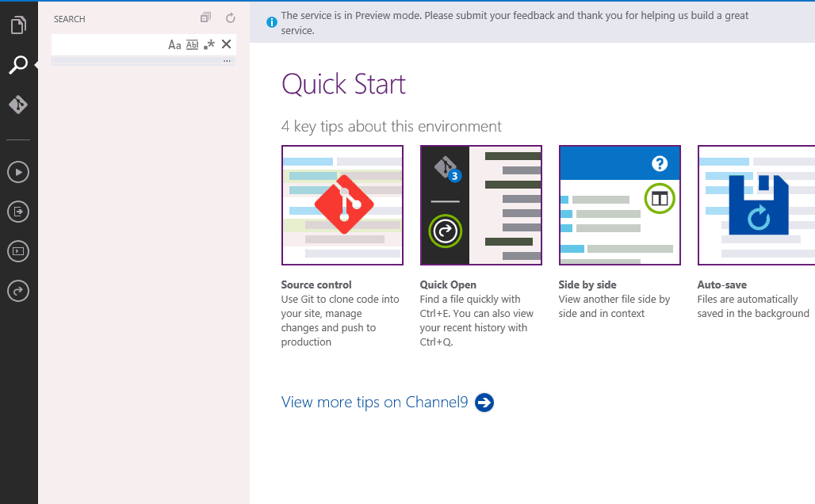Enable the Use Regular Expression toggle
Viewport: 815px width, 504px height.
[209, 45]
